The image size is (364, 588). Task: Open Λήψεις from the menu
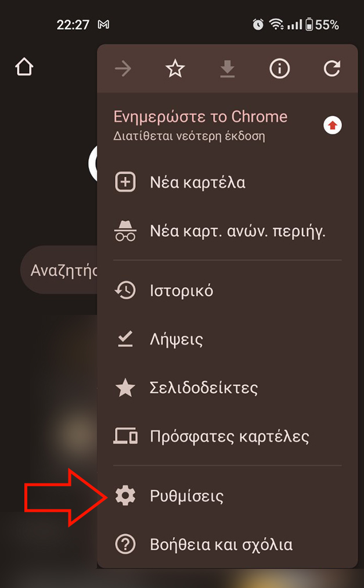click(228, 339)
